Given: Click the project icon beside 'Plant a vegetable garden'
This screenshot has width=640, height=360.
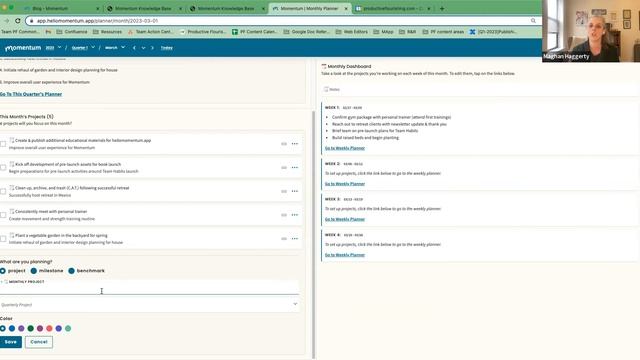Looking at the screenshot, I should tap(11, 235).
